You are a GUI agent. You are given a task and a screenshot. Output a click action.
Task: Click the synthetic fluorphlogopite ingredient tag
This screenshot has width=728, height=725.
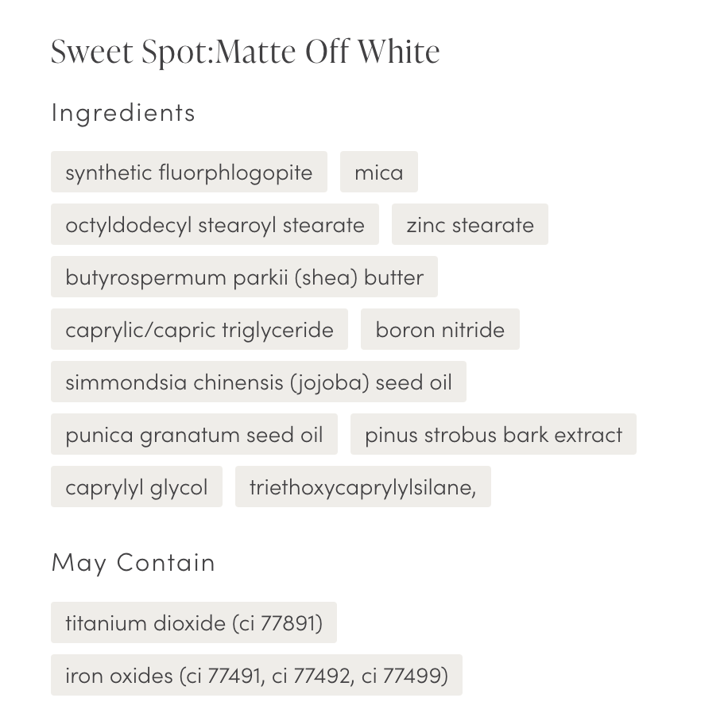[189, 172]
